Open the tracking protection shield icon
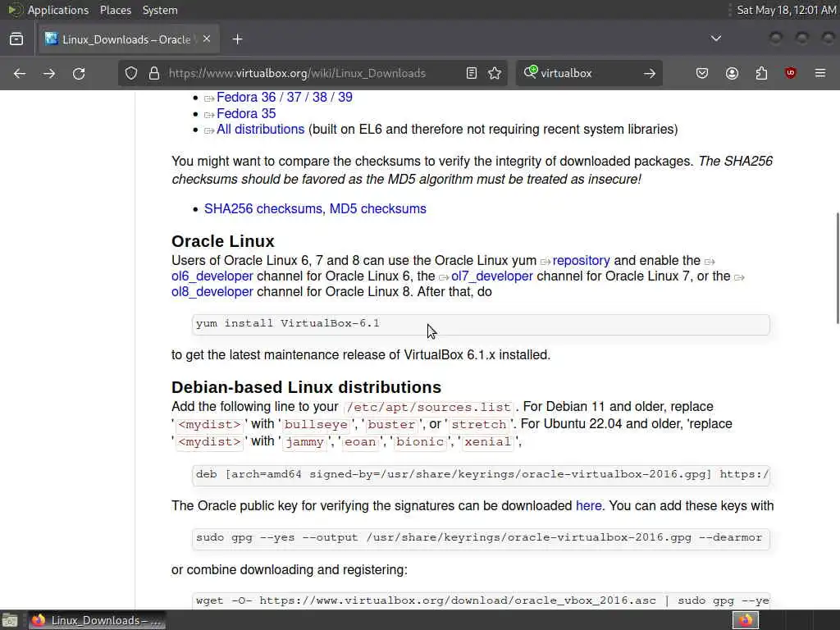The width and height of the screenshot is (840, 630). click(131, 73)
